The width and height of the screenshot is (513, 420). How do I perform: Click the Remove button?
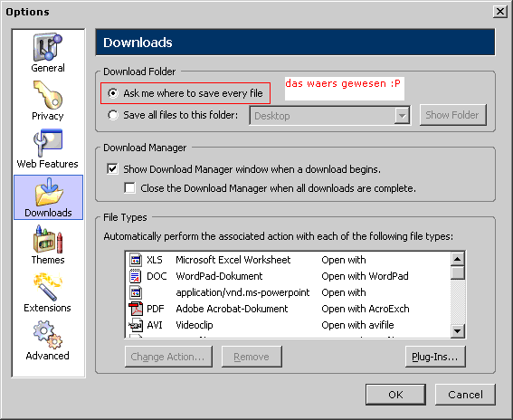point(252,357)
